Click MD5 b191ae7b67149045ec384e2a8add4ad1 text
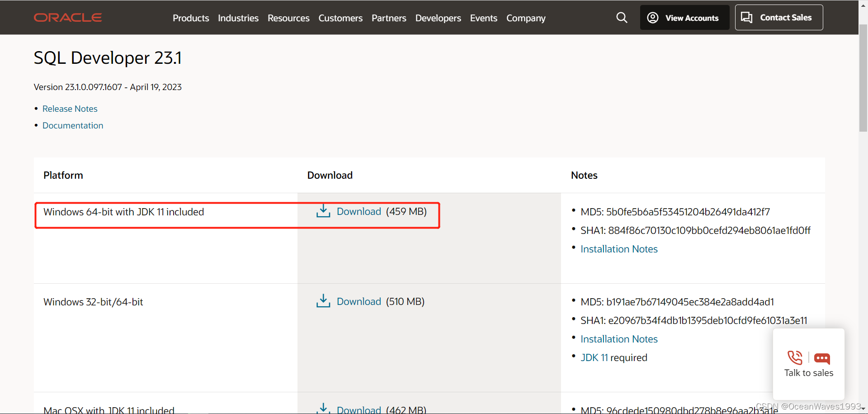The width and height of the screenshot is (868, 414). coord(677,302)
